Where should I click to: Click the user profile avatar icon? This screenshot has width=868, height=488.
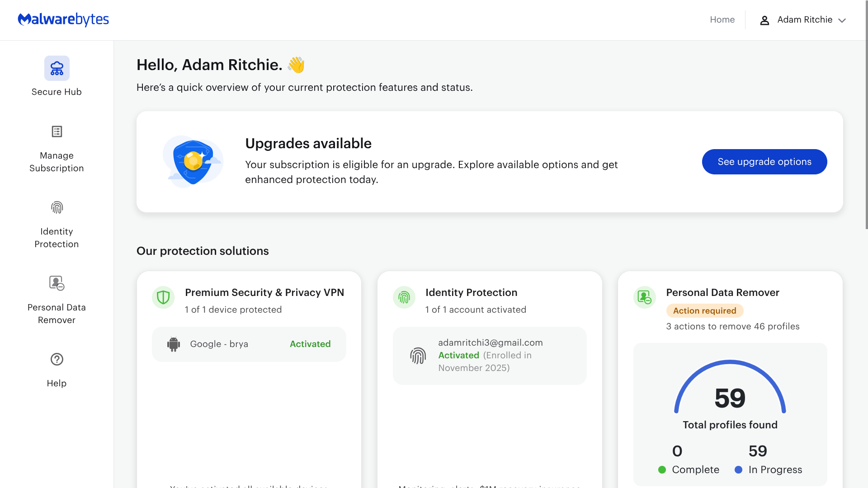pyautogui.click(x=764, y=20)
